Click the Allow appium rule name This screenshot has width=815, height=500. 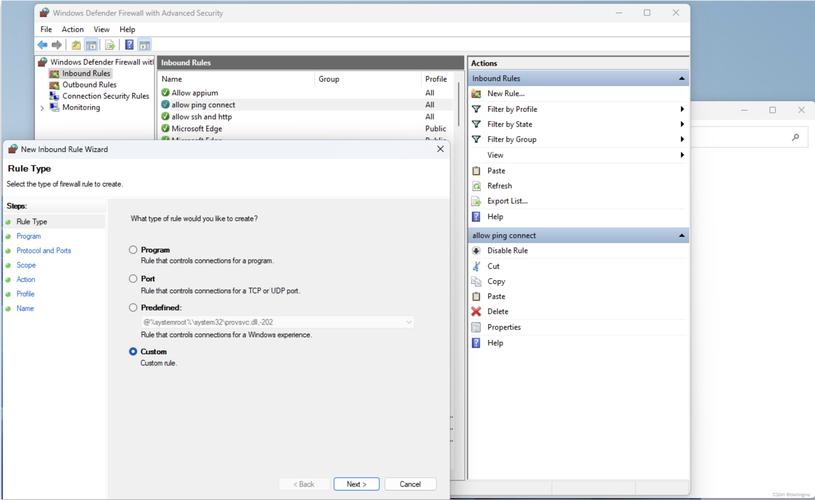pyautogui.click(x=195, y=93)
